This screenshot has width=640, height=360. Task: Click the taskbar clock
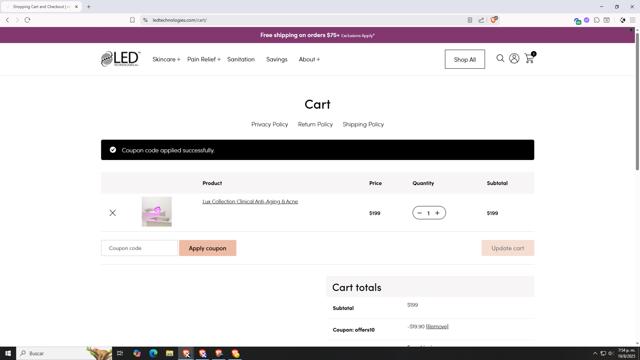626,353
